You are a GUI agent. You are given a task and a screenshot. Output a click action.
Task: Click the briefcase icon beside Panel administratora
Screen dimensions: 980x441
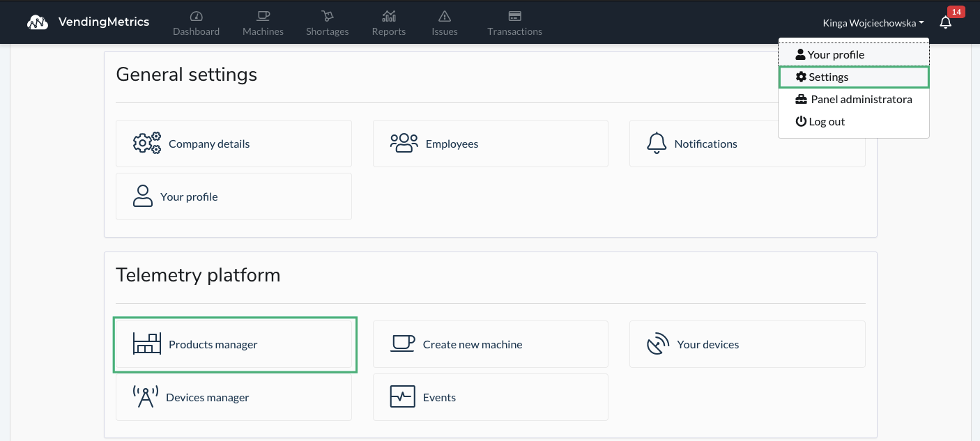click(802, 99)
